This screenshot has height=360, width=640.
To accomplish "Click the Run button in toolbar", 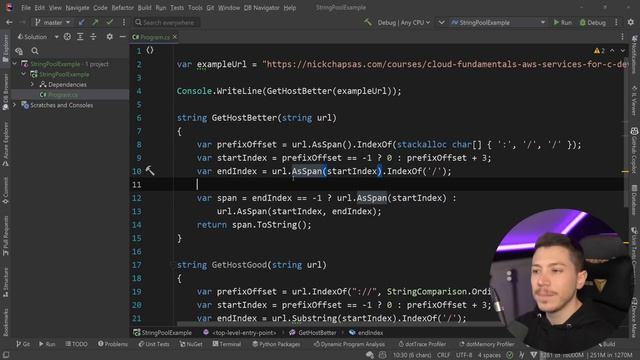I will 562,22.
